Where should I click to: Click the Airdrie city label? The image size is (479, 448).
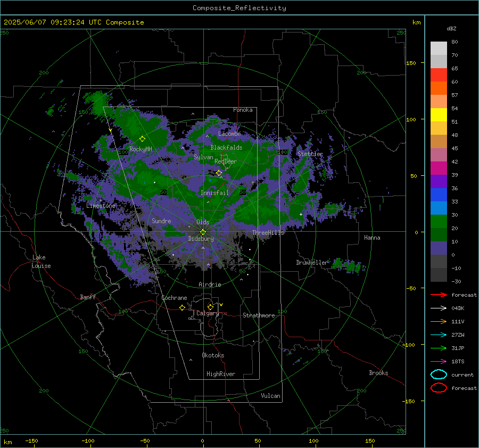[210, 284]
